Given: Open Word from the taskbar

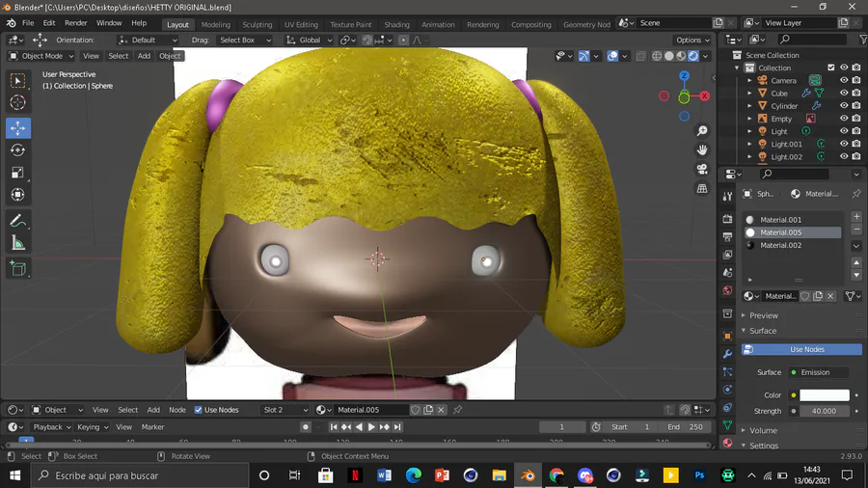Looking at the screenshot, I should tap(384, 475).
